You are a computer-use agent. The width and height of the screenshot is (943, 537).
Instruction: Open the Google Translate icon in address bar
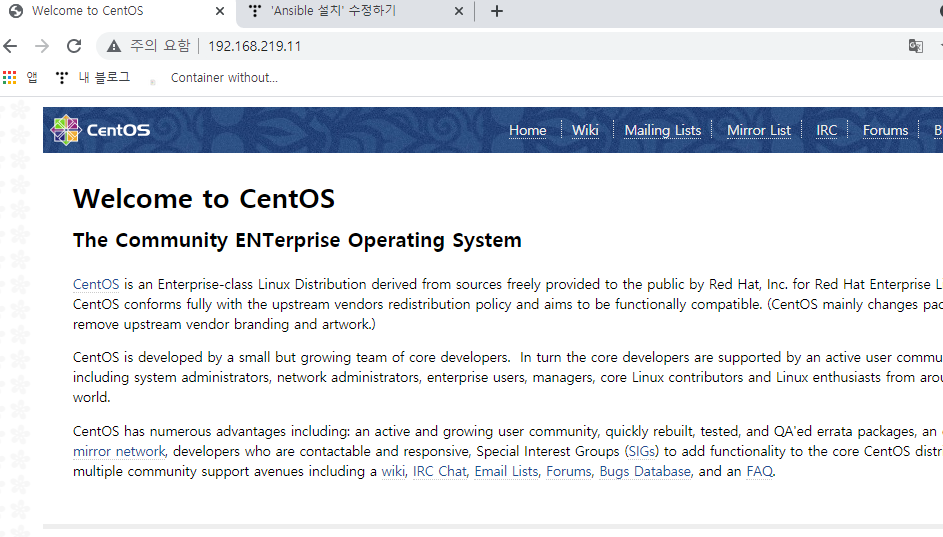pos(915,46)
